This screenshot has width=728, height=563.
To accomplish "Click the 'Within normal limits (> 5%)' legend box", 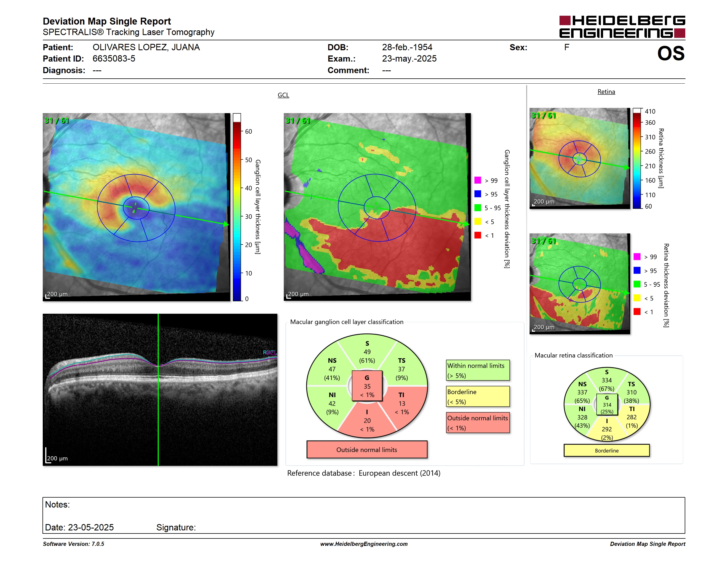I will 478,370.
